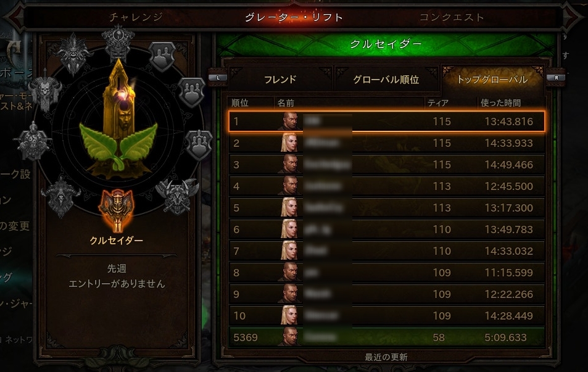Switch to the チャレンジ tab
588x372 pixels.
point(136,17)
